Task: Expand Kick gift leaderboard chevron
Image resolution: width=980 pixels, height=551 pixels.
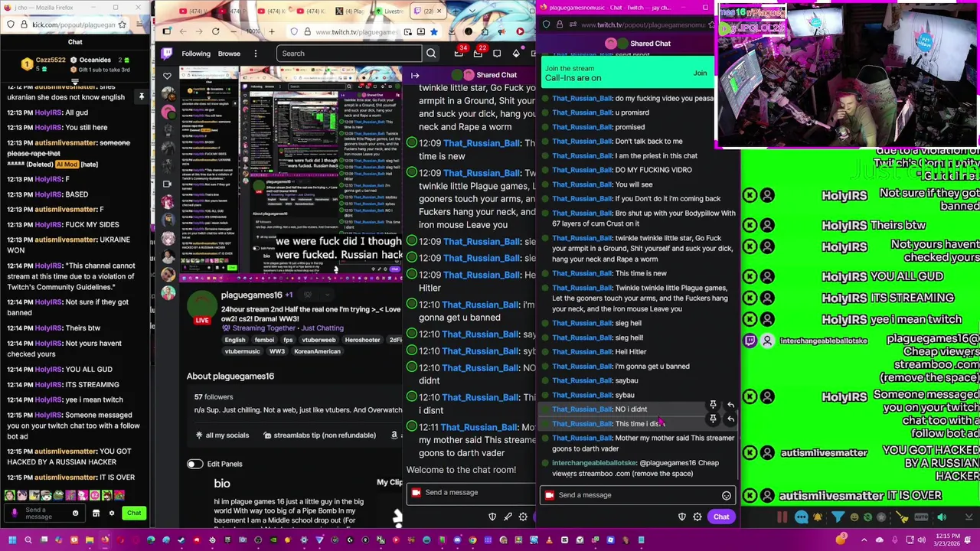Action: click(x=74, y=81)
